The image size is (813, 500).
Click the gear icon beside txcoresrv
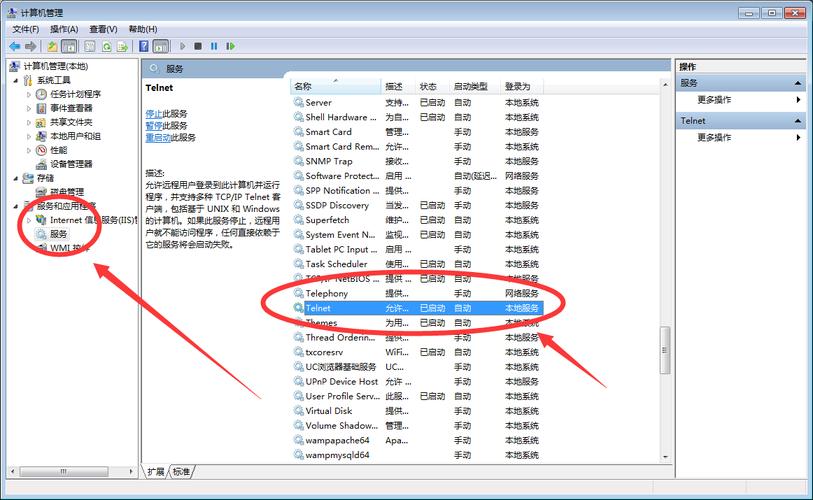click(299, 352)
